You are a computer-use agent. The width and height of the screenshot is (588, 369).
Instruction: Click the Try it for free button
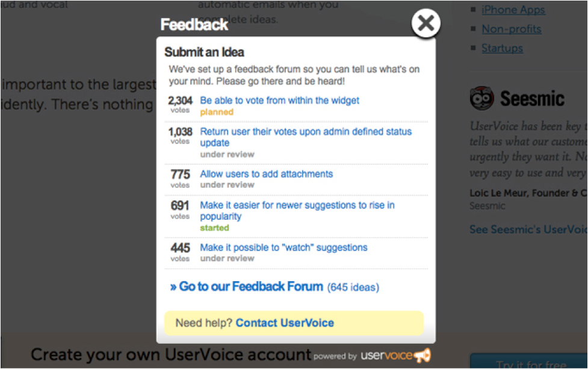[529, 361]
